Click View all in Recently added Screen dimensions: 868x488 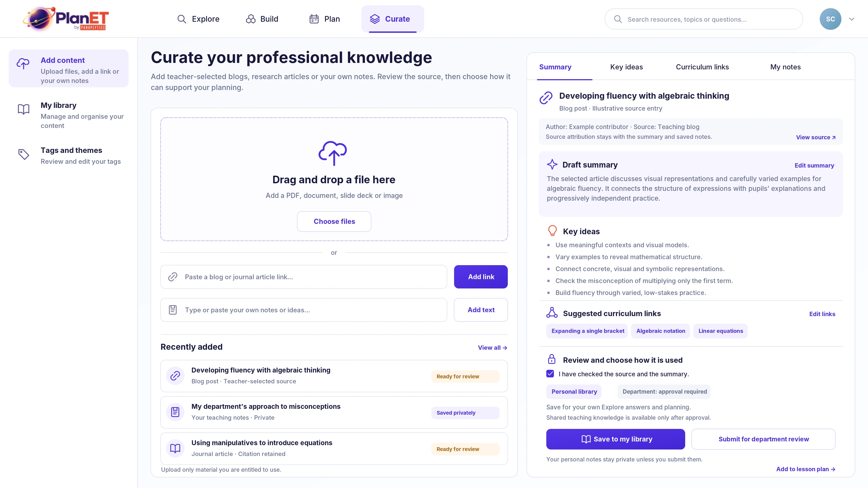pyautogui.click(x=492, y=348)
